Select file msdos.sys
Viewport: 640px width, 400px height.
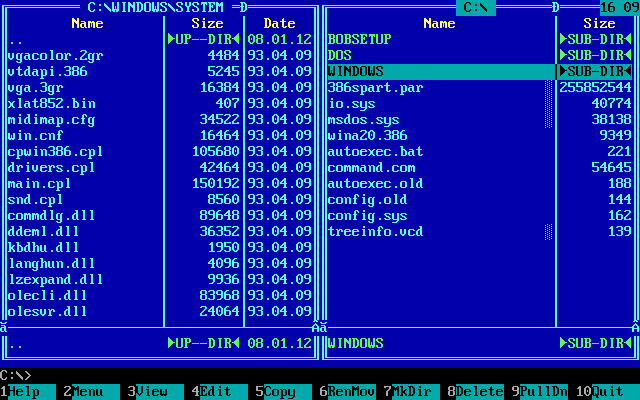coord(480,120)
